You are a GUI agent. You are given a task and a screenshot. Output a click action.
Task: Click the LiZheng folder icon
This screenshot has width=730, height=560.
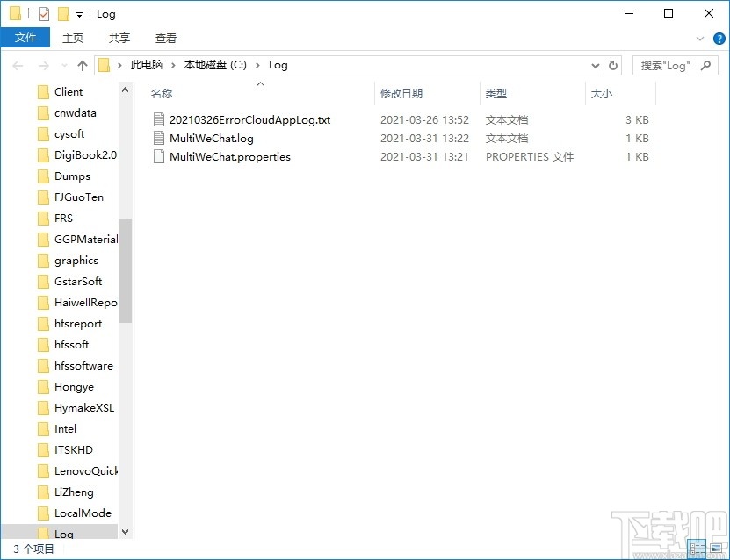click(x=43, y=492)
